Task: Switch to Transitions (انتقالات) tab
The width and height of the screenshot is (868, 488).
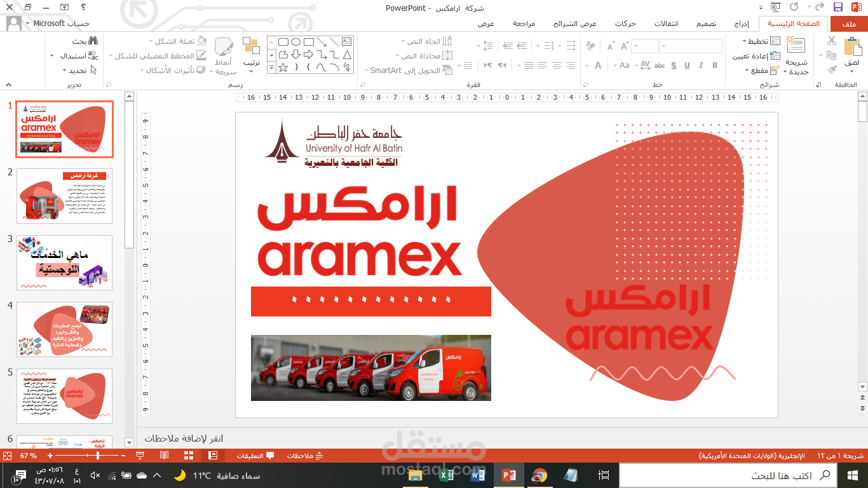Action: point(666,24)
